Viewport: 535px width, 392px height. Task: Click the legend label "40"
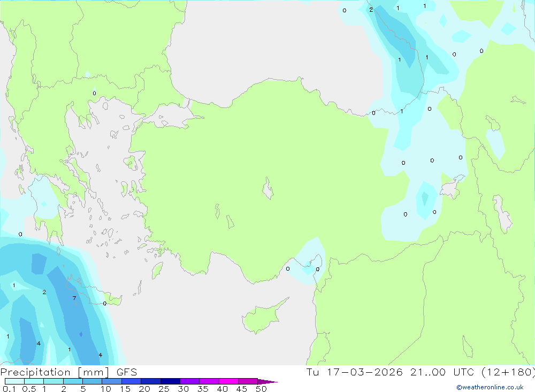(223, 389)
